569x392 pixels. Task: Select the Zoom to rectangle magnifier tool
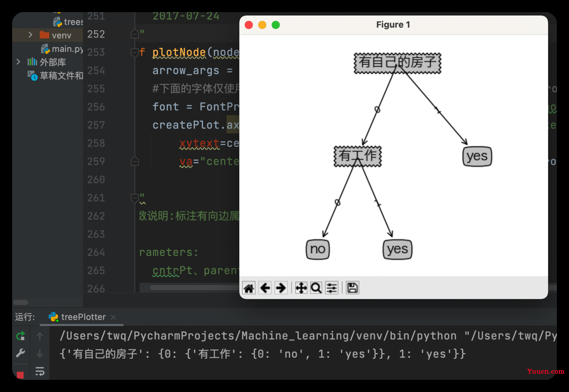click(316, 288)
